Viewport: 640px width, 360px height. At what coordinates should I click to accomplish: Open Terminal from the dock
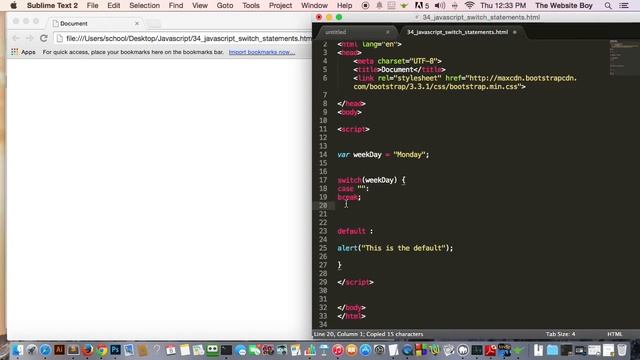[x=226, y=350]
